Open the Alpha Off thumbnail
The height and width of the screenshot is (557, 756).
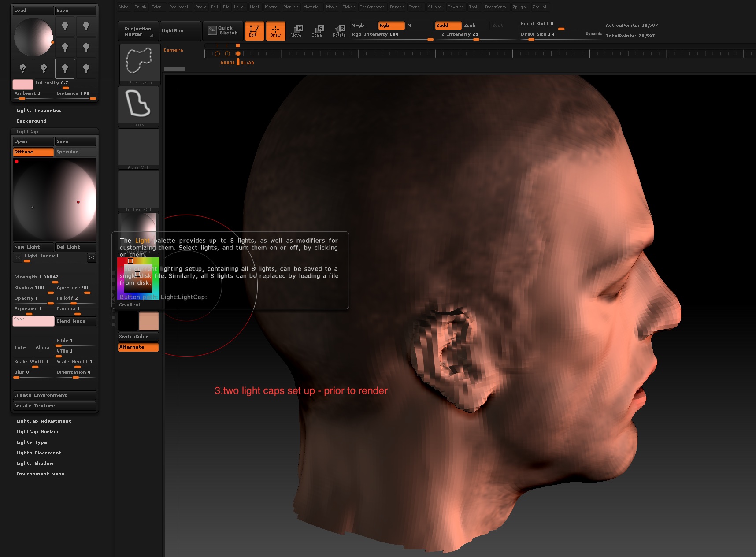pyautogui.click(x=138, y=149)
